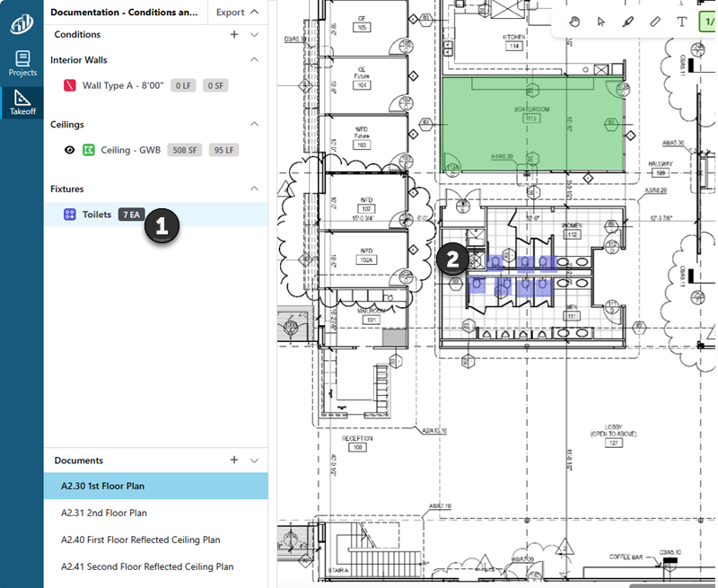Collapse the Documents panel chevron

255,461
